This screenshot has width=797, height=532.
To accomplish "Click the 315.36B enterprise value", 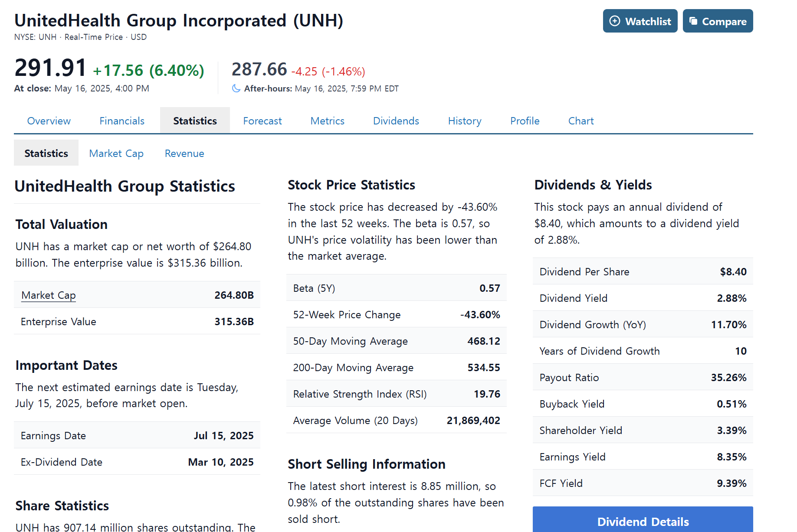I will point(234,322).
